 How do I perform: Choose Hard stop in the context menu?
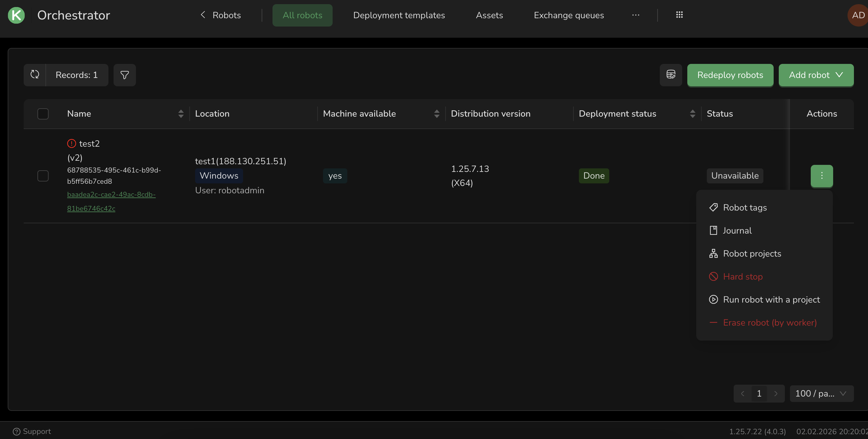coord(743,276)
